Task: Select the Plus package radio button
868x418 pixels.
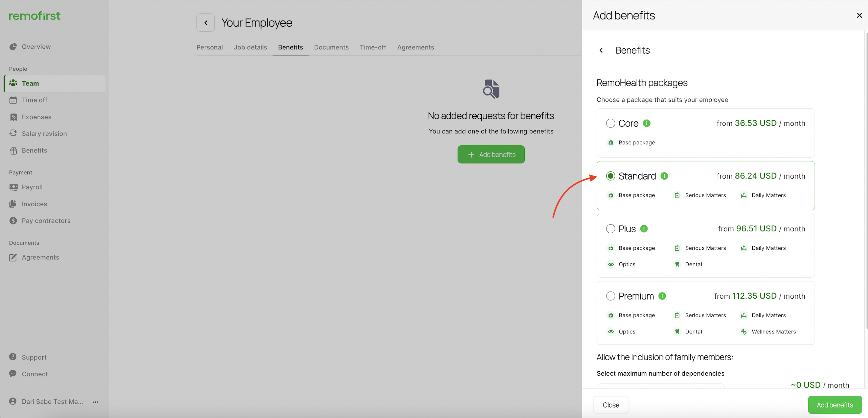Action: [x=611, y=229]
